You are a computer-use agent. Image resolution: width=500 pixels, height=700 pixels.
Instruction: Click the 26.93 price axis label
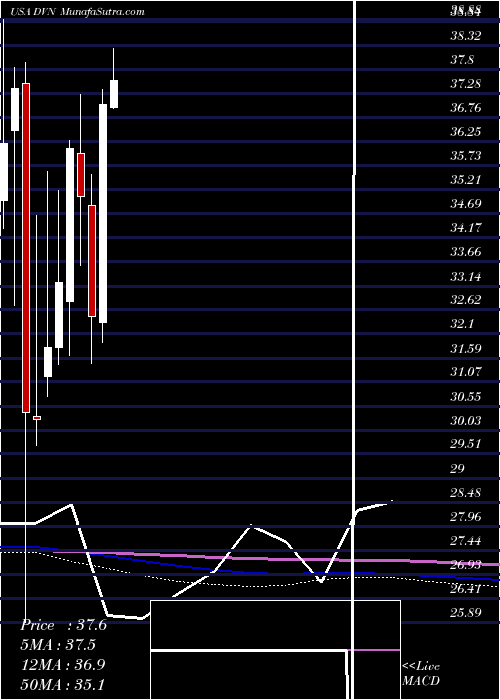click(466, 565)
